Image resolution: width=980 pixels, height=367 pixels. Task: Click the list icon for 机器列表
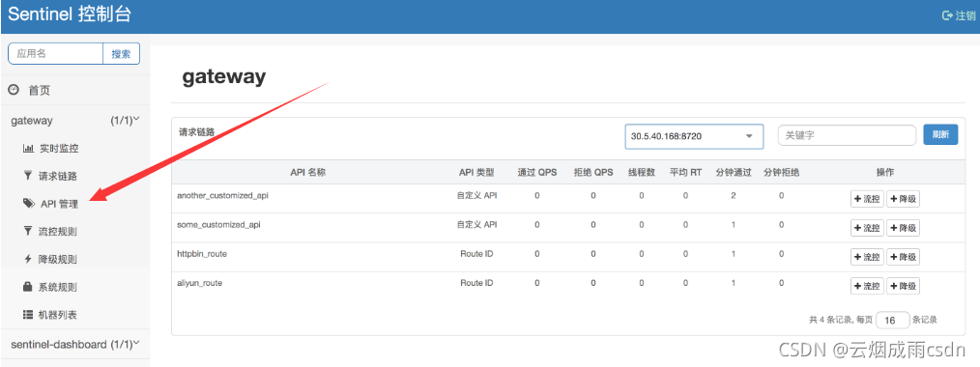[28, 315]
